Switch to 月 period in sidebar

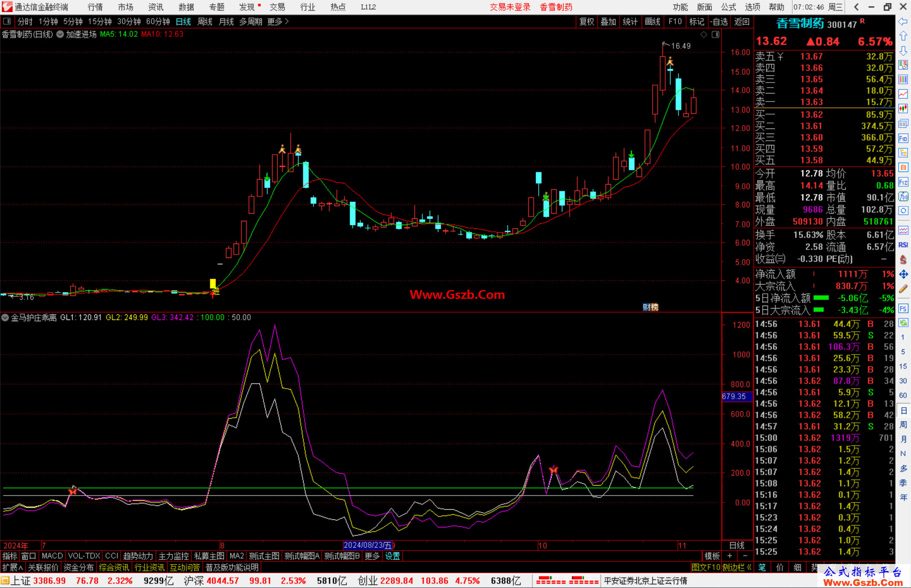pyautogui.click(x=903, y=439)
